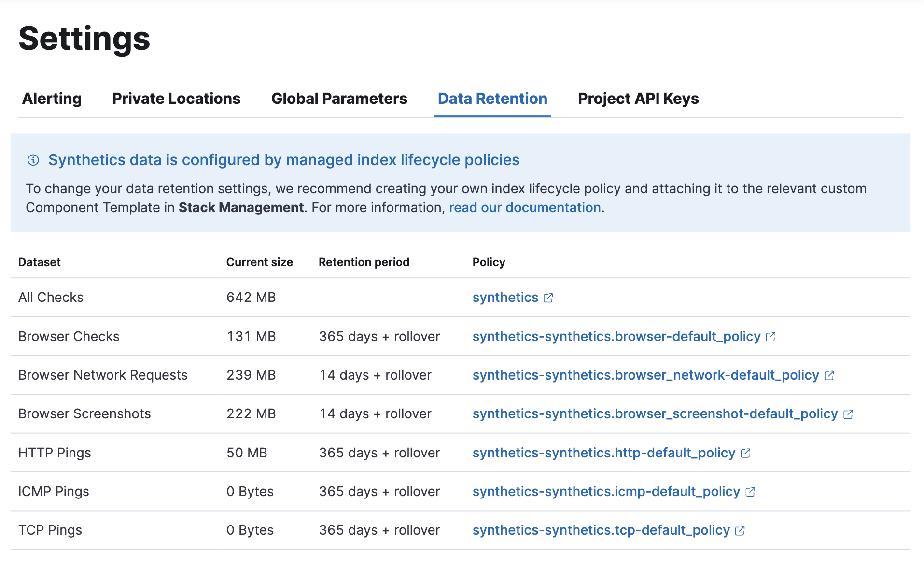Open the read our documentation link
The height and width of the screenshot is (569, 924).
tap(524, 207)
